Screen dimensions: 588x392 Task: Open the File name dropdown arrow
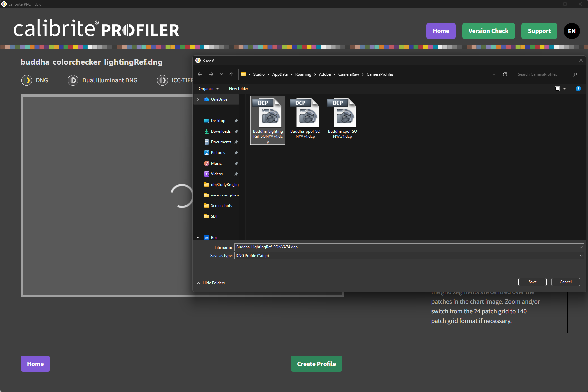point(581,247)
